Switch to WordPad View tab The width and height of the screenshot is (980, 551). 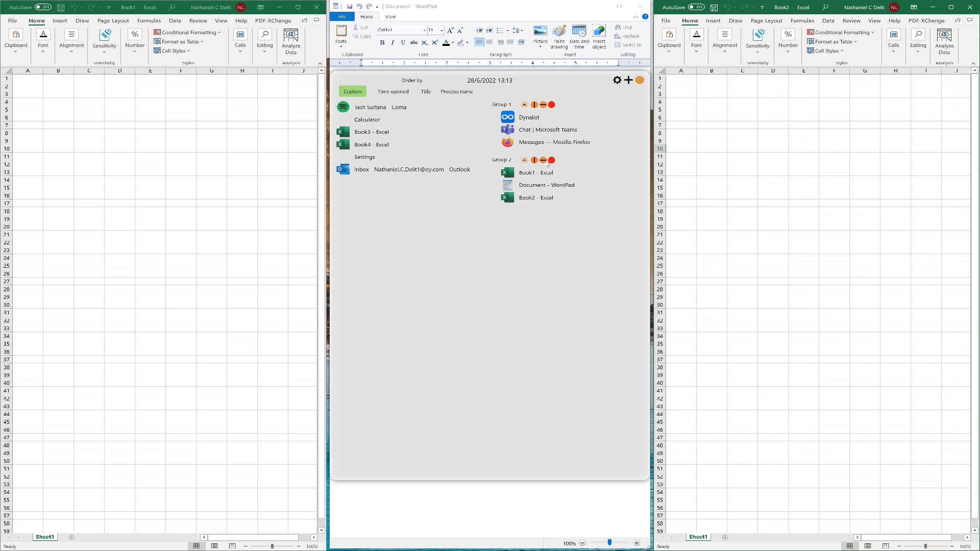pos(390,17)
